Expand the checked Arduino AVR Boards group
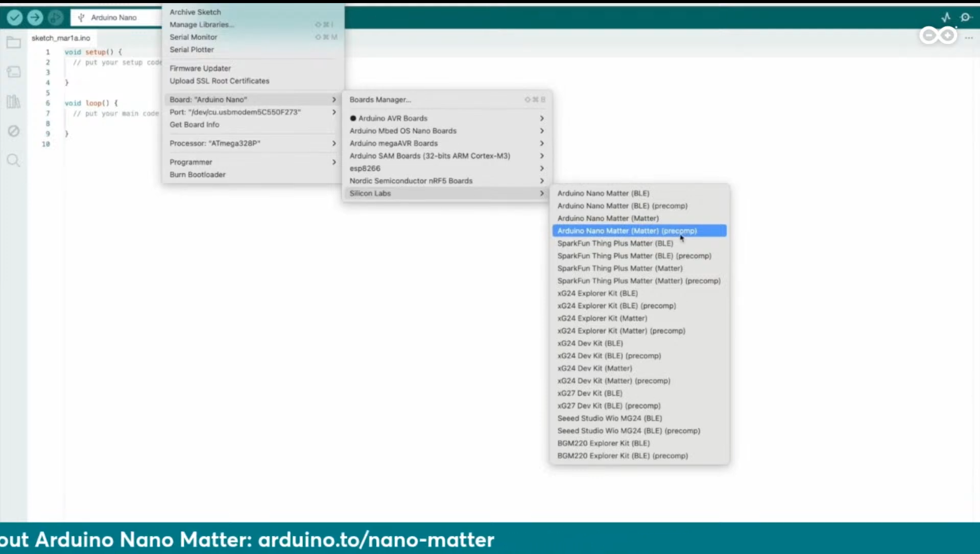The height and width of the screenshot is (554, 980). click(447, 118)
